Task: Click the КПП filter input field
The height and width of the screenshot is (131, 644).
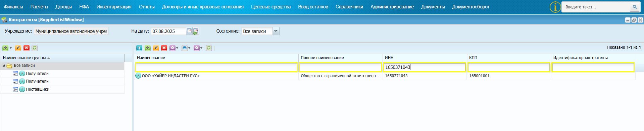Action: click(x=509, y=67)
